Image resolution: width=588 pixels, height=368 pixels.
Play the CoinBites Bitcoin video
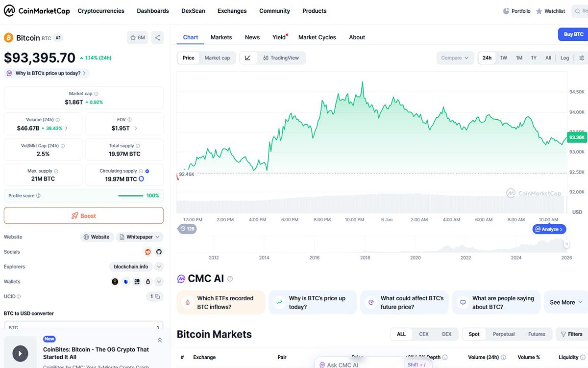pyautogui.click(x=20, y=353)
